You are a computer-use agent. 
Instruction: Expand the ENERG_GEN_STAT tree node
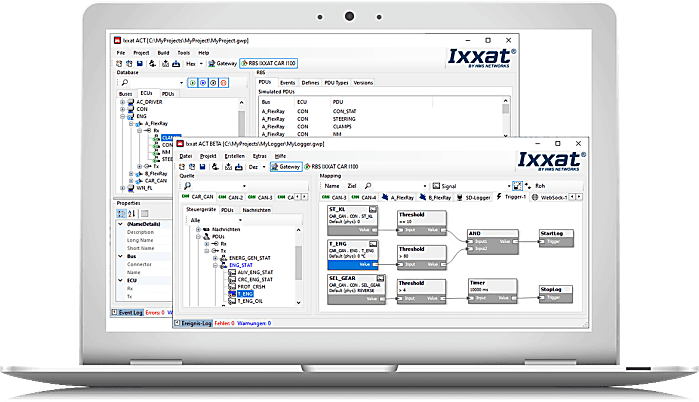pyautogui.click(x=215, y=258)
